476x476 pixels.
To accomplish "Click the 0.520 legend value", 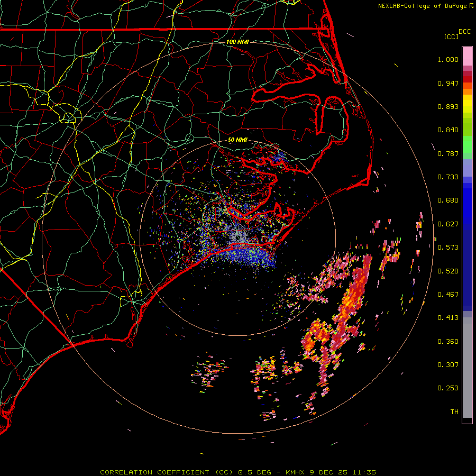I will pyautogui.click(x=448, y=271).
